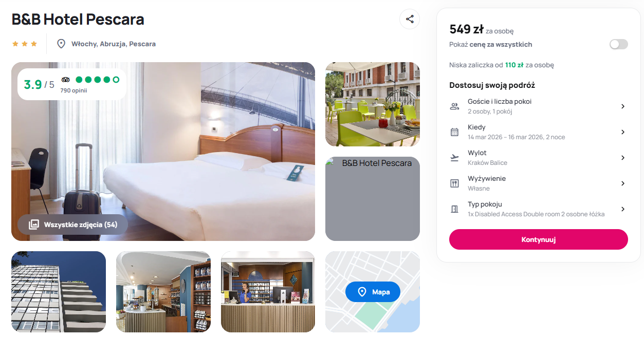Click the location pin icon near Pescara
This screenshot has width=644, height=337.
point(61,44)
